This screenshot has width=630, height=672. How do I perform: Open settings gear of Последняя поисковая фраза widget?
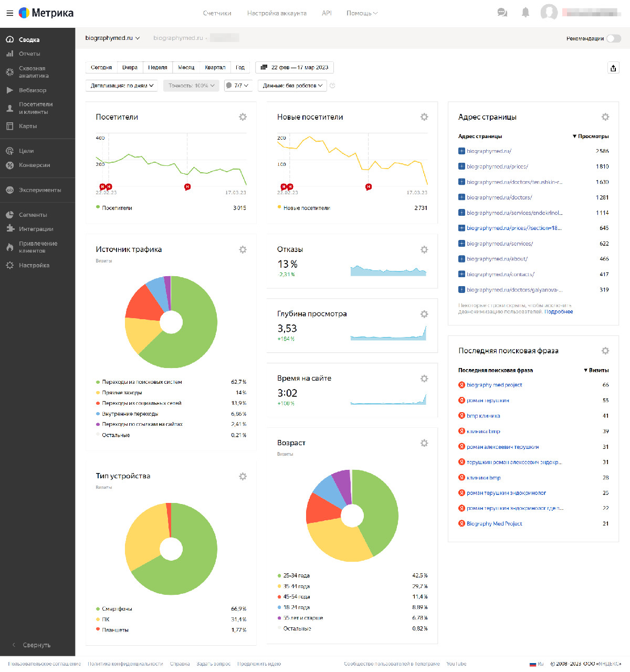pos(605,351)
